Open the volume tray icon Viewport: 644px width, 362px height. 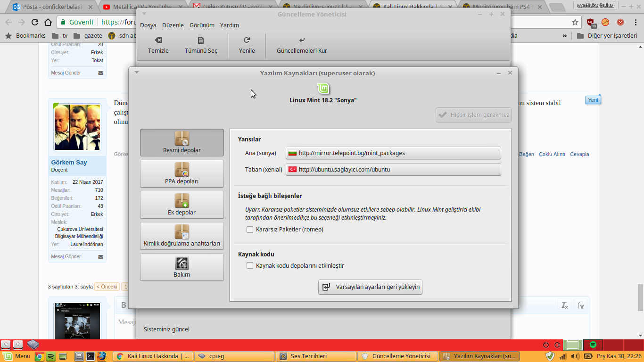tap(575, 356)
